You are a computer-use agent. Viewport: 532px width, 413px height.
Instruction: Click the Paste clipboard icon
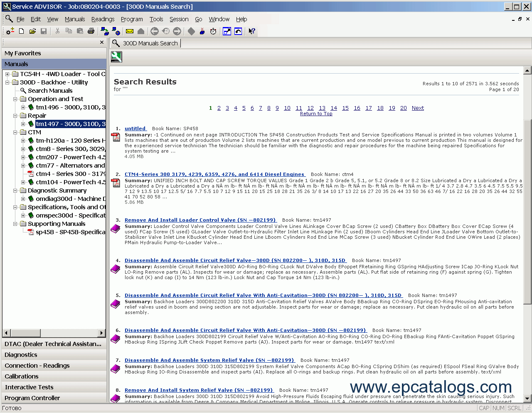80,31
